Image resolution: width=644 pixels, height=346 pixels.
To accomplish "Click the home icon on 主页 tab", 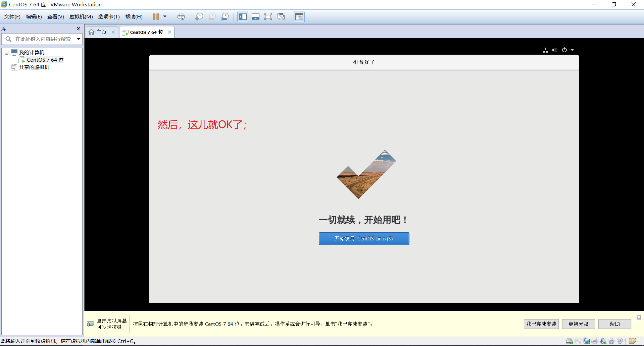I will coord(91,32).
